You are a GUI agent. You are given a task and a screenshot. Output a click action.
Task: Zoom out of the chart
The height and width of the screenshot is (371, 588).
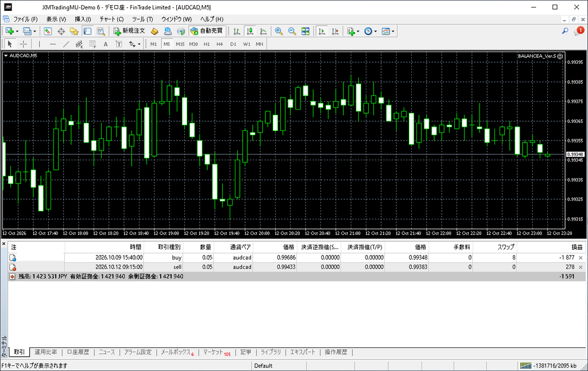pyautogui.click(x=292, y=32)
